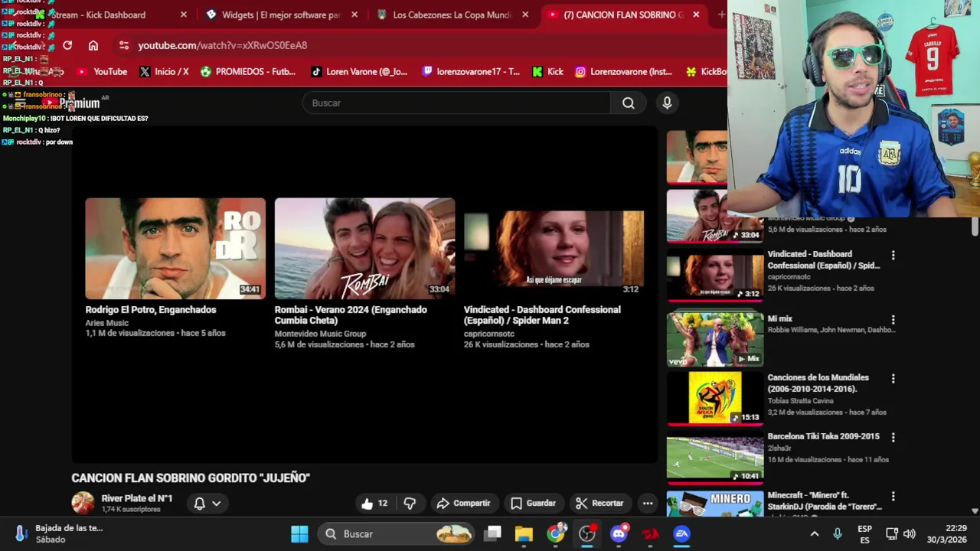980x551 pixels.
Task: Close the Widgets browser tab
Action: [x=354, y=15]
